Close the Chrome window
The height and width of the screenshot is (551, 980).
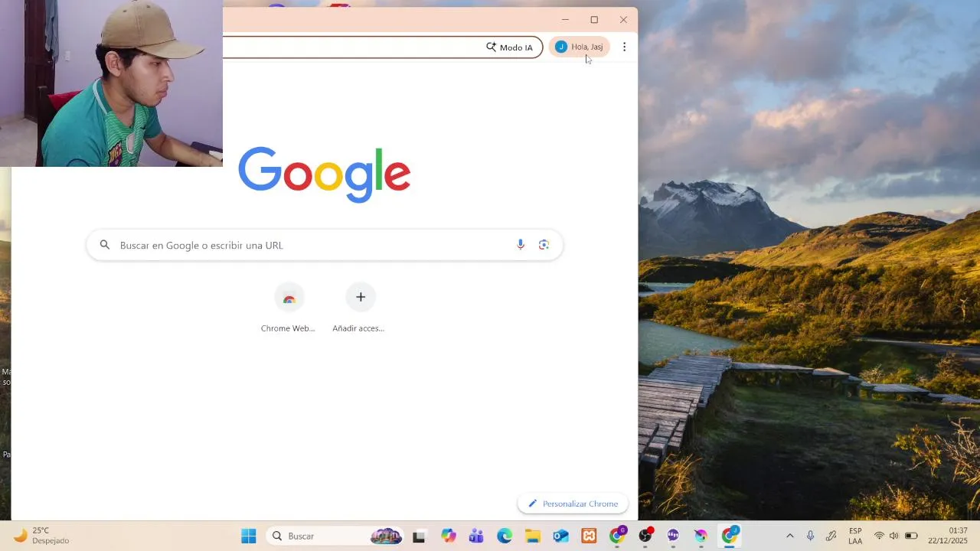pos(623,20)
